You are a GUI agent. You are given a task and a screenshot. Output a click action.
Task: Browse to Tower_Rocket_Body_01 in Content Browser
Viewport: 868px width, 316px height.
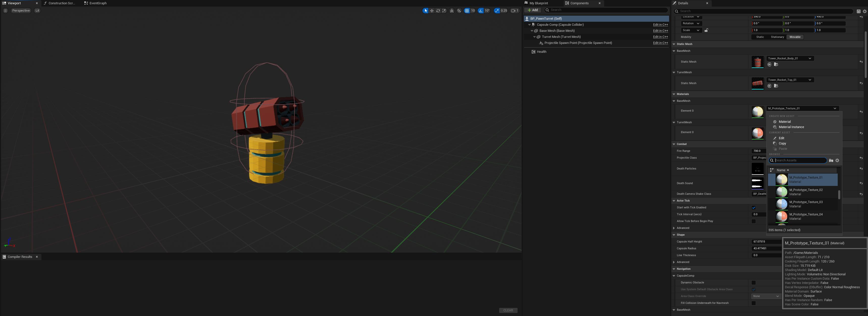coord(776,65)
